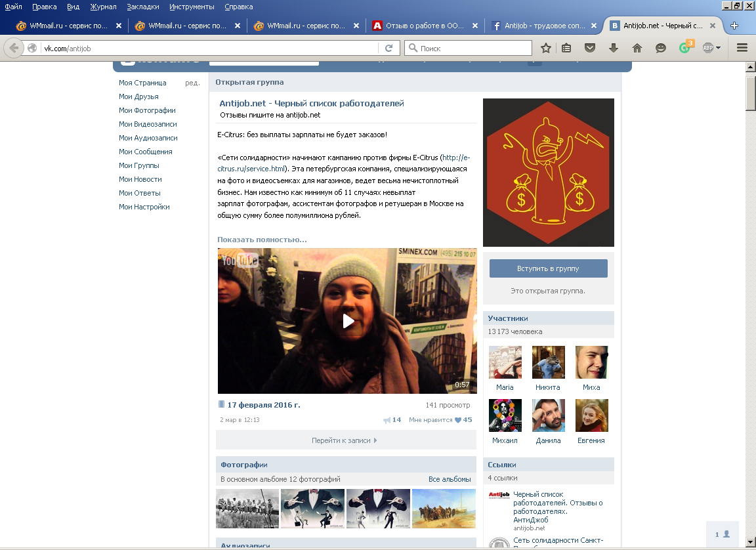Reload the page with the refresh icon
Viewport: 756px width, 550px height.
[389, 48]
